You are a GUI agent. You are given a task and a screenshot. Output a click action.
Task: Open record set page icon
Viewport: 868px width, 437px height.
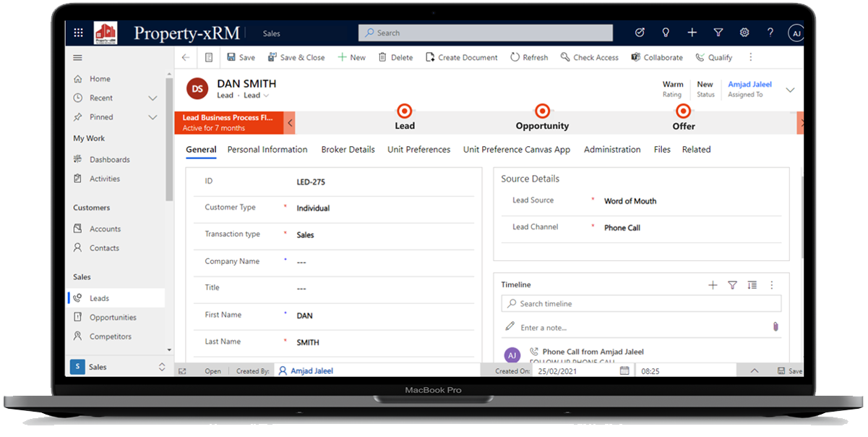coord(209,58)
